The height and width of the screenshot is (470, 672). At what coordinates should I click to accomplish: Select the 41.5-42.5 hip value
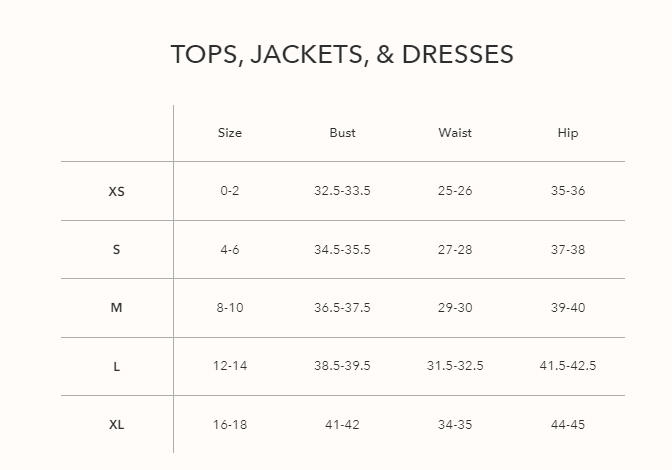click(568, 366)
